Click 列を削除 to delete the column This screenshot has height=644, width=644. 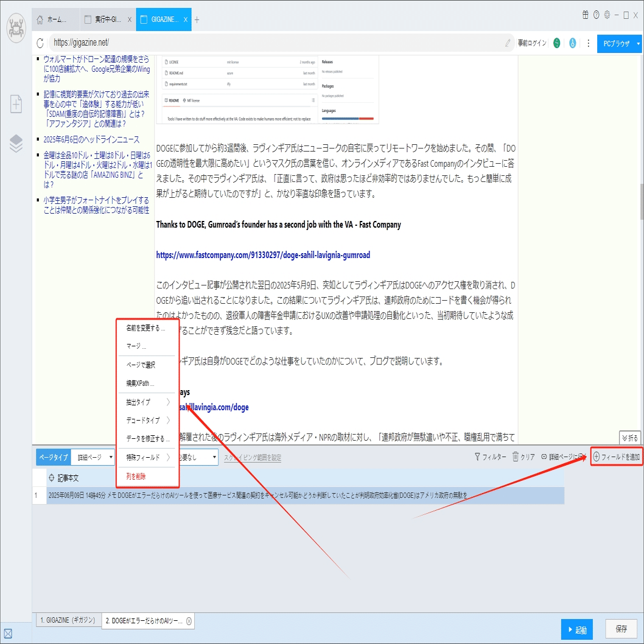[x=136, y=477]
